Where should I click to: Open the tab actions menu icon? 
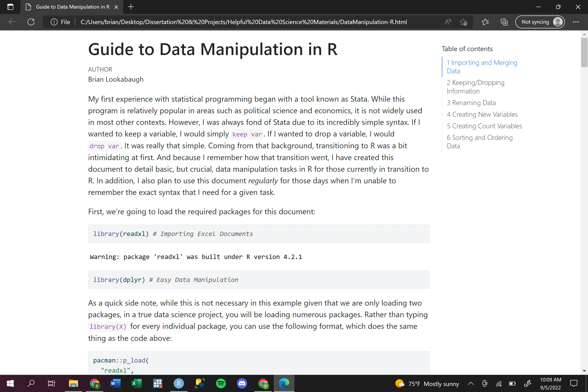(10, 7)
